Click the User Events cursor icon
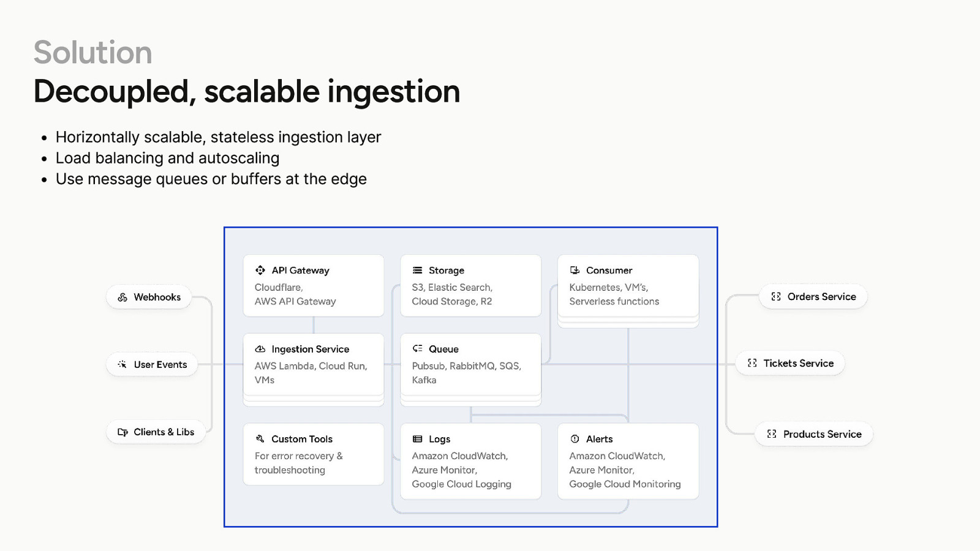Screen dimensions: 980x551 pos(123,364)
